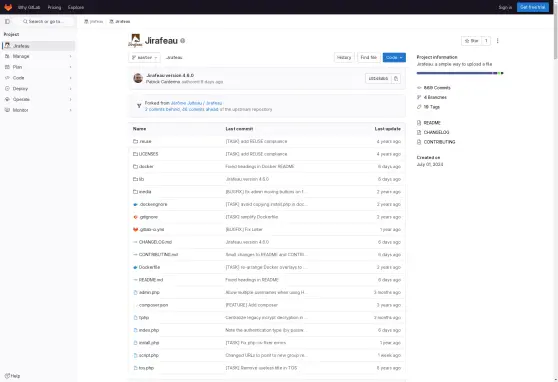Click the repository languages color bar
Image resolution: width=558 pixels, height=382 pixels.
click(460, 73)
